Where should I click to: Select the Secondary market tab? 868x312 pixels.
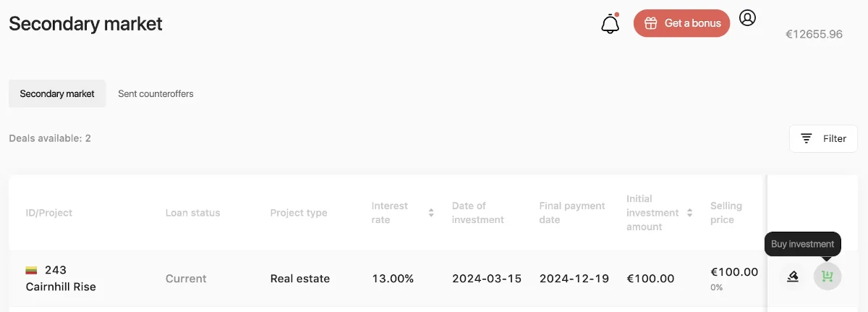57,93
